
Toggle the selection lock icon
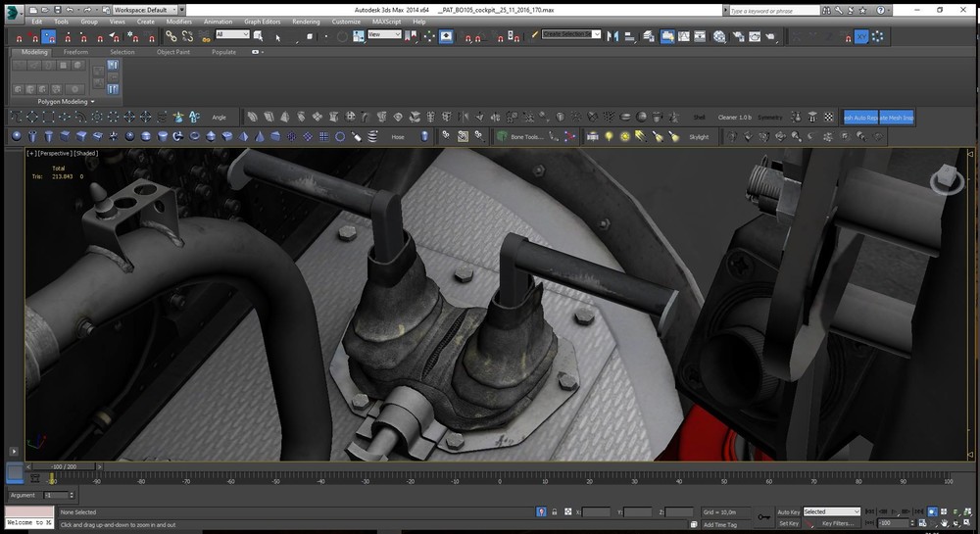557,511
